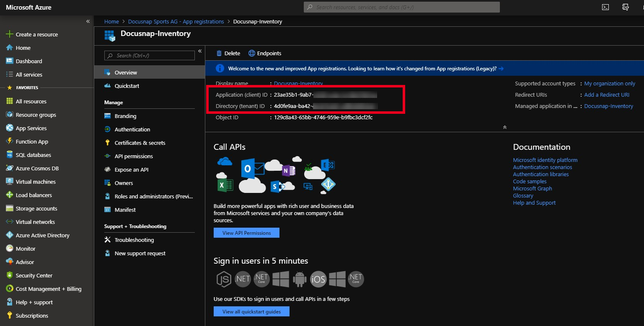Open Monitor gauge icon
The image size is (644, 326).
(9, 249)
